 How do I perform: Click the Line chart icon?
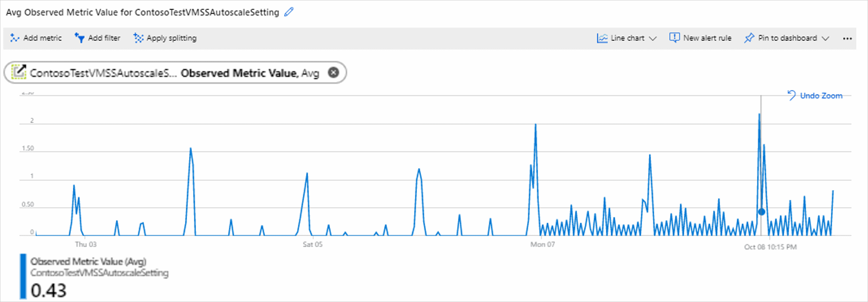pyautogui.click(x=602, y=38)
